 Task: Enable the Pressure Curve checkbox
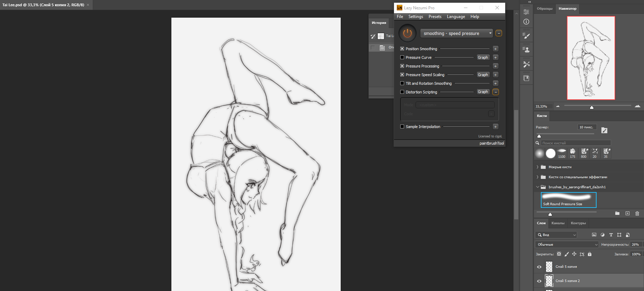coord(402,57)
